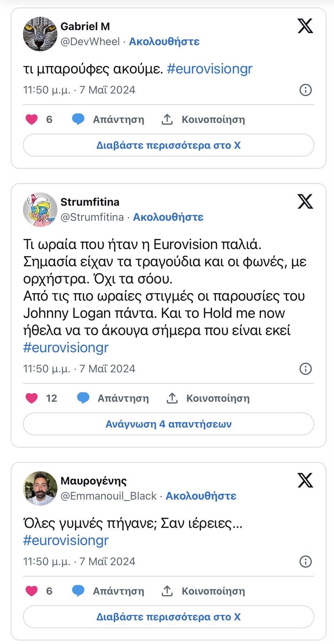Open X logo on Gabriel M tweet
The image size is (334, 644).
pos(305,26)
